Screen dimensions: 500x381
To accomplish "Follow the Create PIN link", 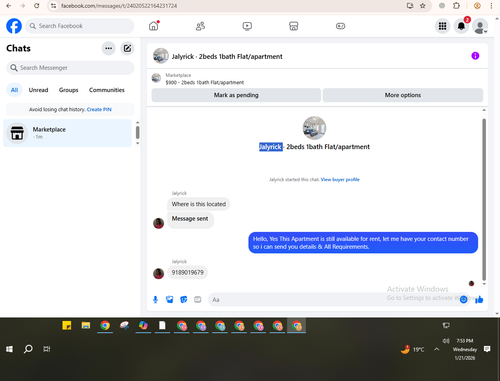I will coord(99,109).
